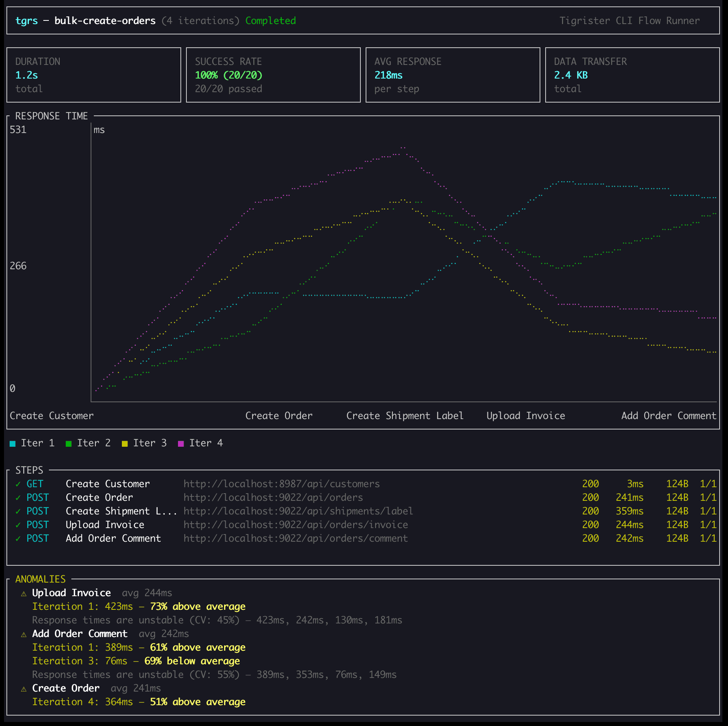Viewport: 728px width, 726px height.
Task: Click the warning triangle for Upload Invoice anomaly
Action: point(24,593)
